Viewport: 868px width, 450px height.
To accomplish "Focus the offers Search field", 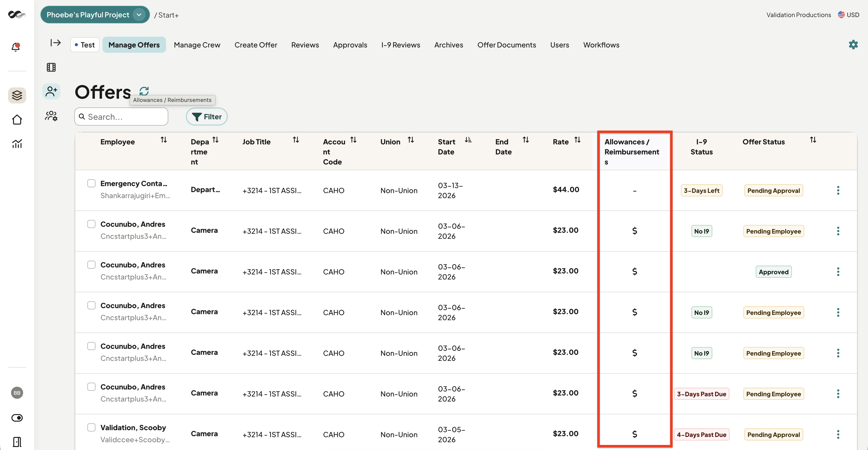I will click(121, 117).
